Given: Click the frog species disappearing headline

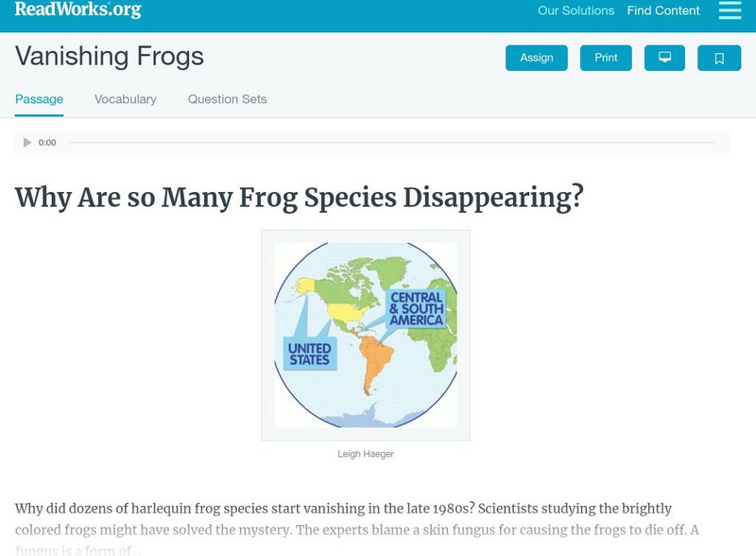Looking at the screenshot, I should [x=300, y=198].
